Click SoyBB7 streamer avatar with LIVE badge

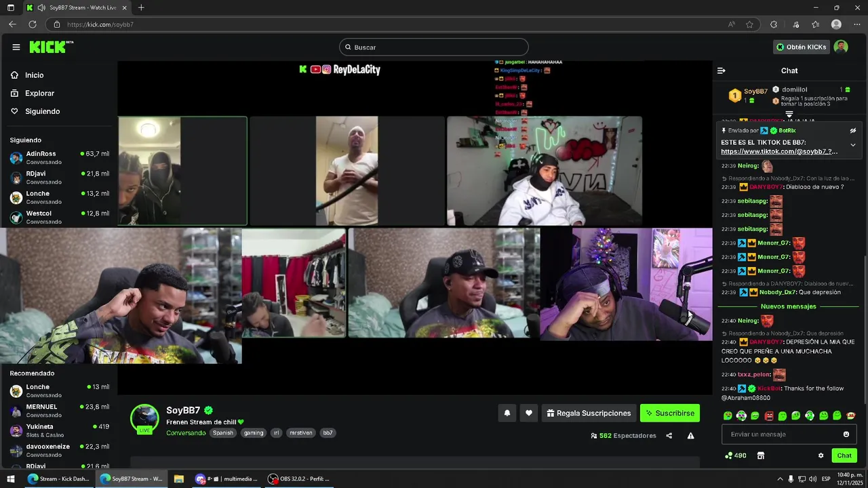tap(144, 419)
